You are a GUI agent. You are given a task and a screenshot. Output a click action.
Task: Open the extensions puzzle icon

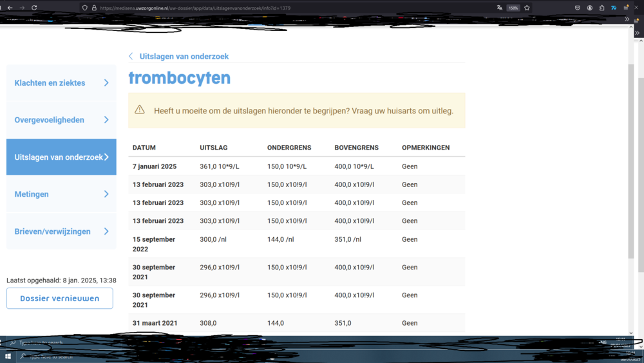pos(601,8)
